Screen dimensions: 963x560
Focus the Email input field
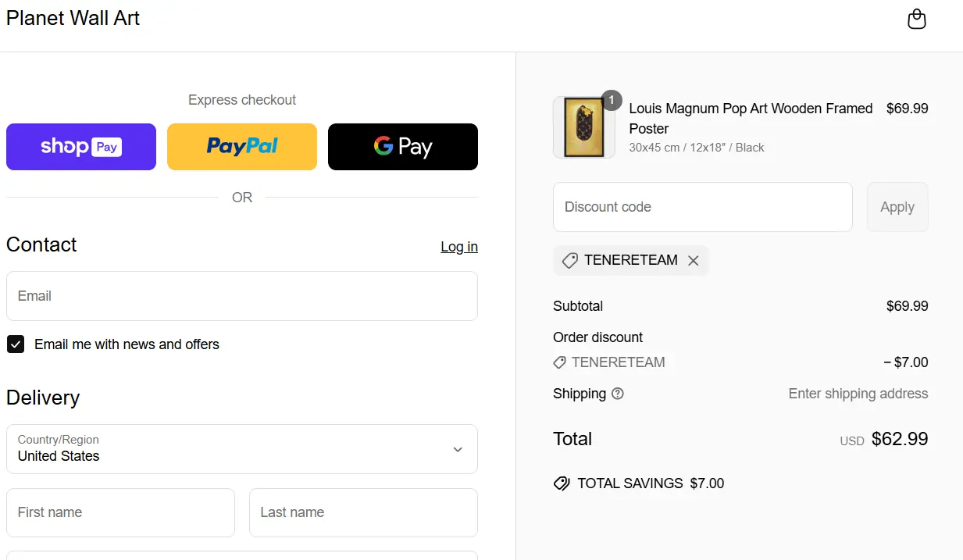tap(242, 296)
